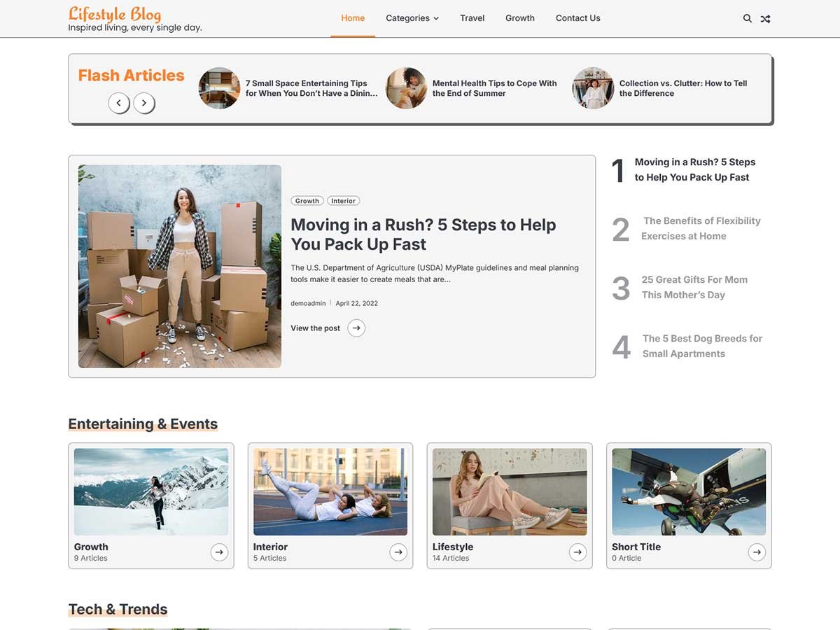Open the Lifestyle category title in card
The width and height of the screenshot is (840, 630).
[453, 547]
